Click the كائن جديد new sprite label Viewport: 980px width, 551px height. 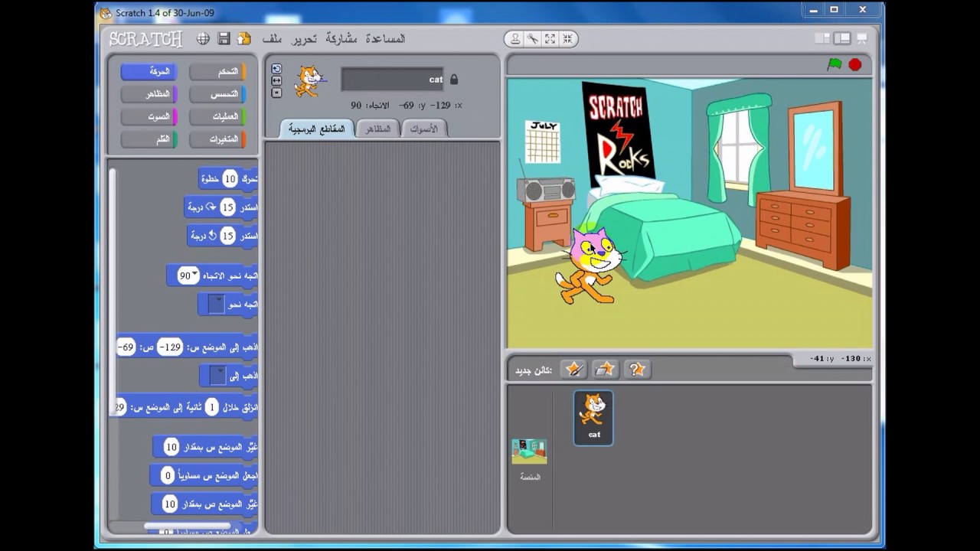(533, 370)
